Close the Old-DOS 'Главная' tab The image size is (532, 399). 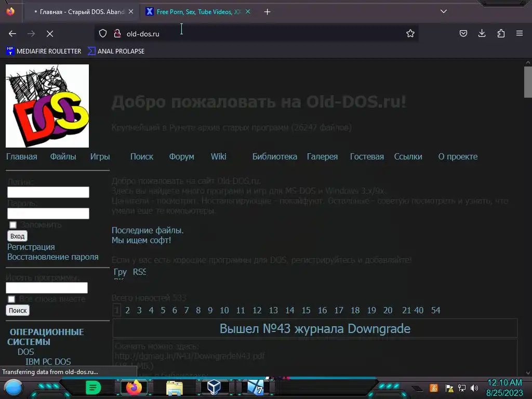point(131,11)
